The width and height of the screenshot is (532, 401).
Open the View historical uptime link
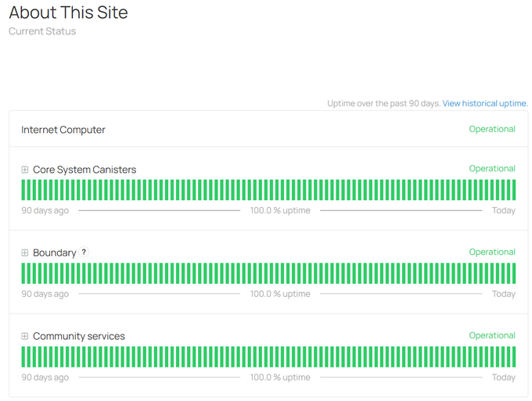[x=485, y=103]
